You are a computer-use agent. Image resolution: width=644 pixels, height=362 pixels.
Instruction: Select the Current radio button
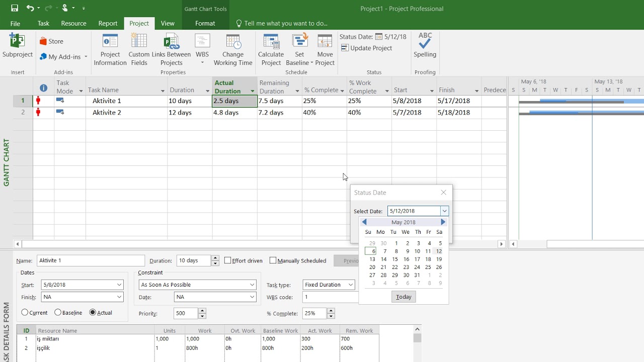point(25,312)
